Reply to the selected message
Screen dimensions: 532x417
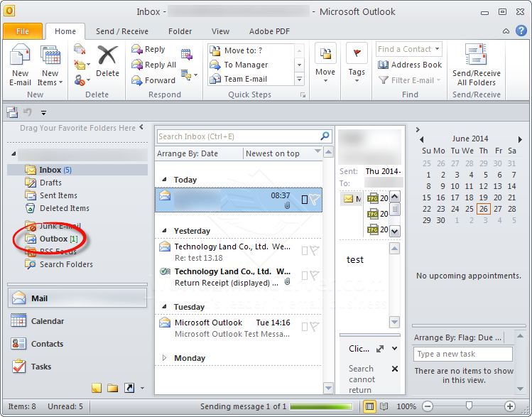coord(148,49)
